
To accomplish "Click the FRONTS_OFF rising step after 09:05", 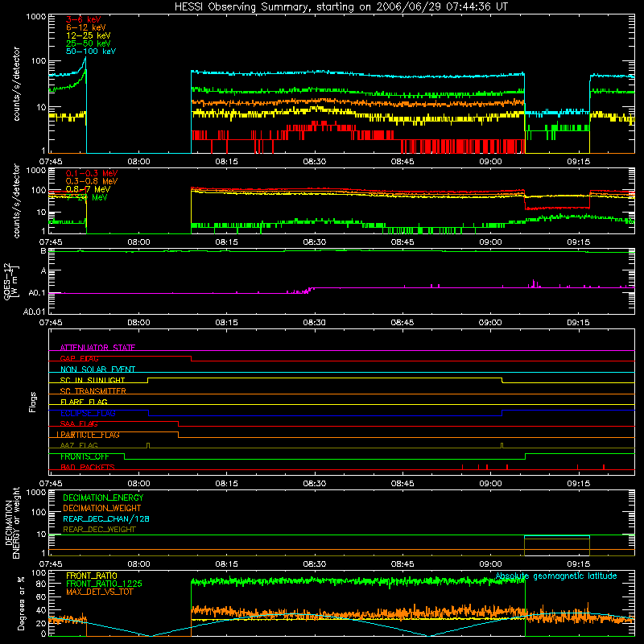I will [x=526, y=456].
